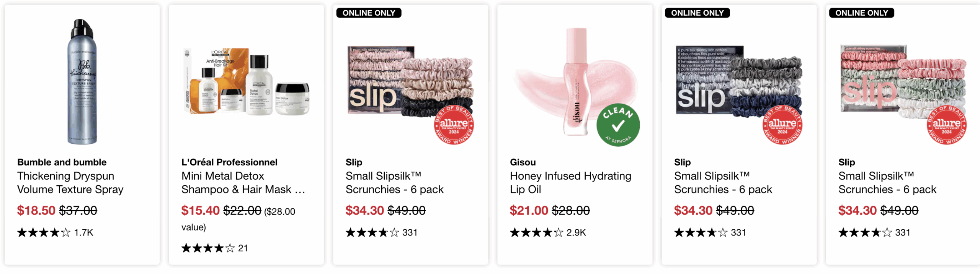Click star rating with 21 reviews
This screenshot has height=274, width=980.
point(208,248)
